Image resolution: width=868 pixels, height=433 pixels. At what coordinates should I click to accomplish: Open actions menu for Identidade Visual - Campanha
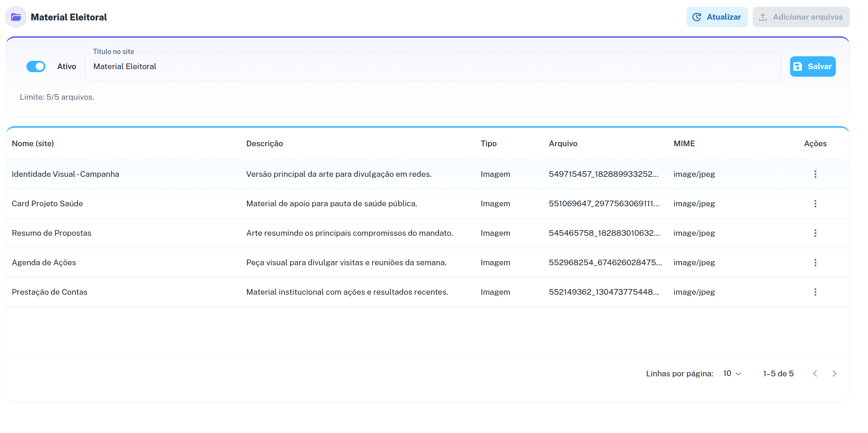815,174
